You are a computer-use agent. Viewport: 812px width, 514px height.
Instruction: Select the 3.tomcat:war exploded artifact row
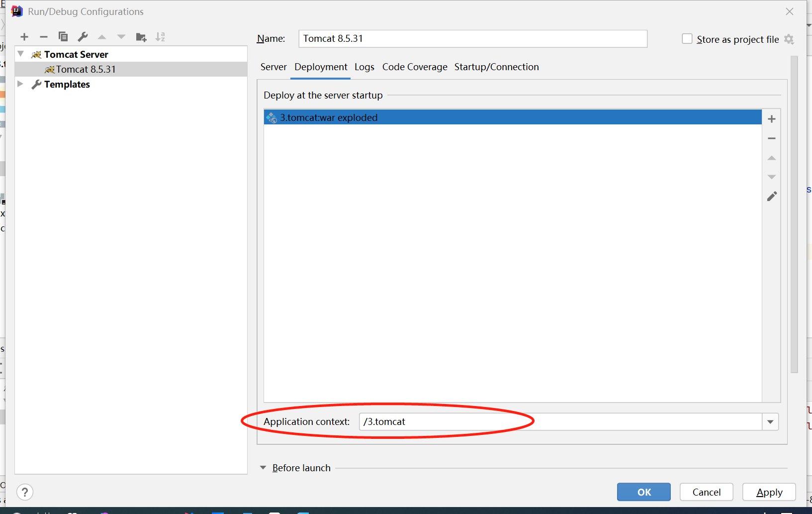(513, 117)
